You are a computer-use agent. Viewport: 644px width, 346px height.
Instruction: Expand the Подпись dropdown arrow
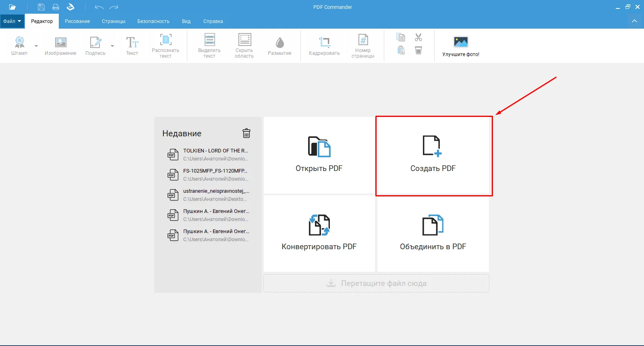112,46
